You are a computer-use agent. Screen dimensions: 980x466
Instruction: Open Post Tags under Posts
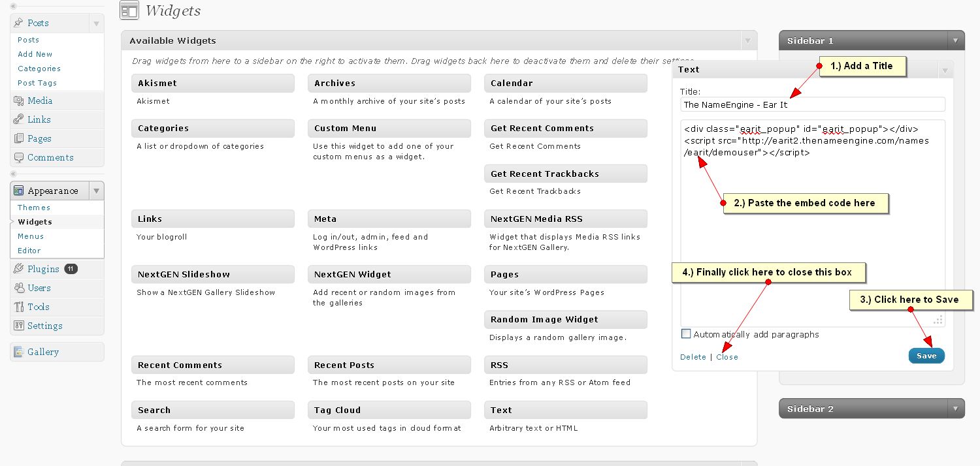coord(37,83)
